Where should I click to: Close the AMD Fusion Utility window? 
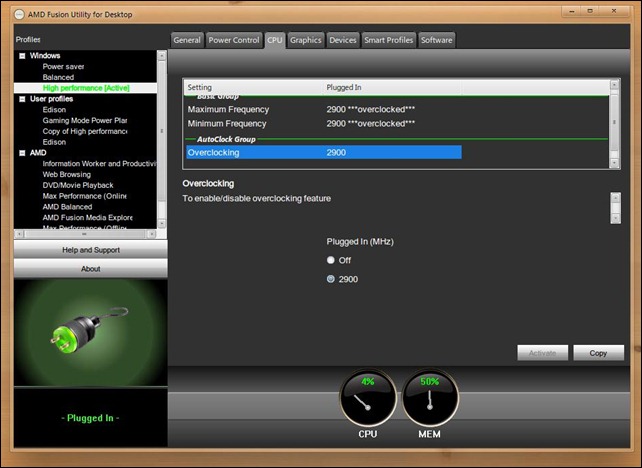click(614, 11)
